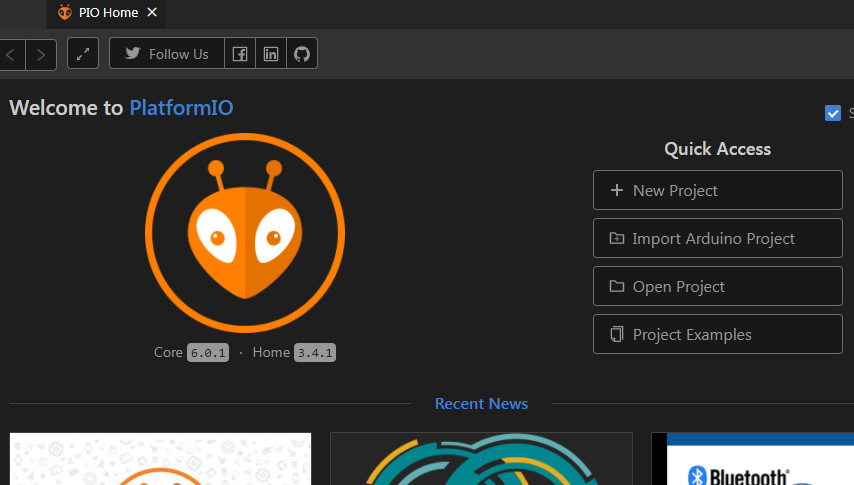Viewport: 854px width, 485px height.
Task: Open the Bluetooth news thumbnail
Action: click(x=753, y=459)
